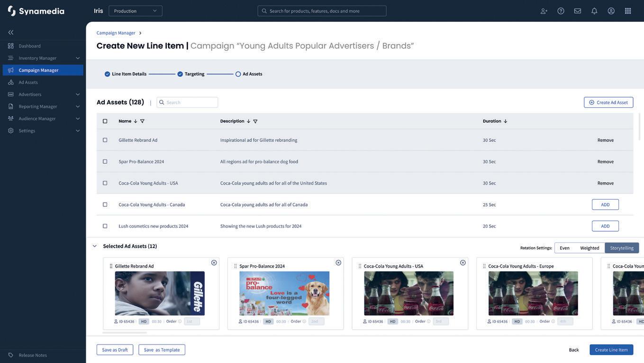The image size is (644, 363).
Task: Select Weighted rotation setting
Action: [590, 248]
